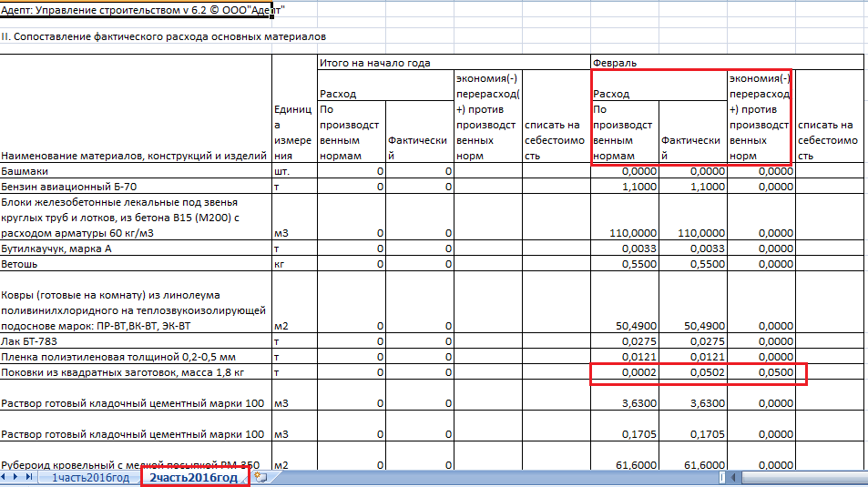Click the last sheet navigation arrow

(x=29, y=476)
